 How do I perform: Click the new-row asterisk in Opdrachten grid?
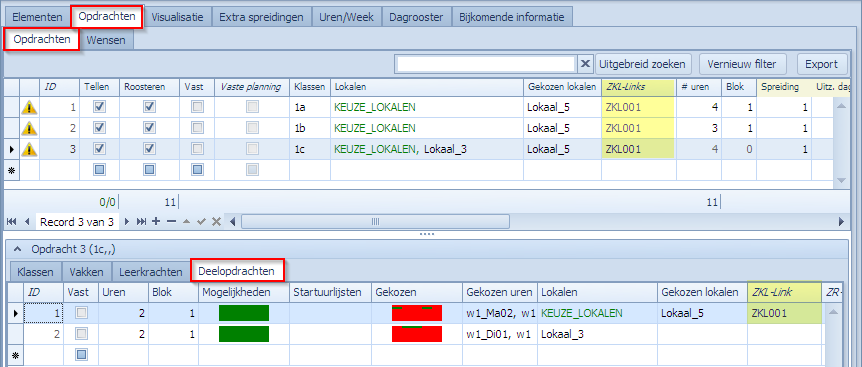coord(11,170)
